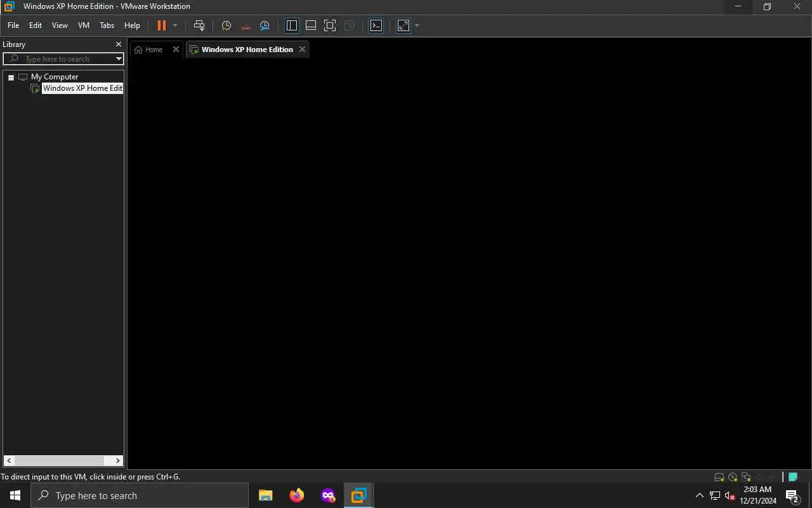Image resolution: width=812 pixels, height=508 pixels.
Task: Click the library horizontal scrollbar thumb
Action: click(x=59, y=460)
